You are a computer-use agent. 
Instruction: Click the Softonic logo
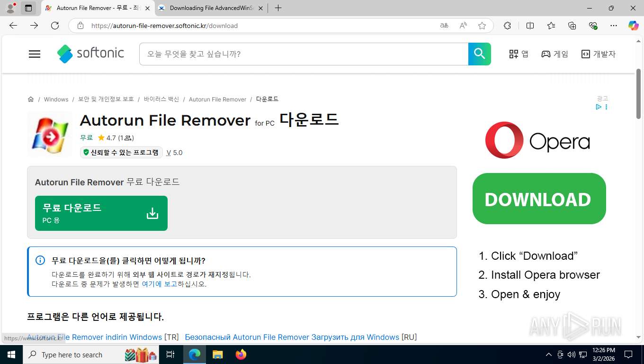pos(90,54)
